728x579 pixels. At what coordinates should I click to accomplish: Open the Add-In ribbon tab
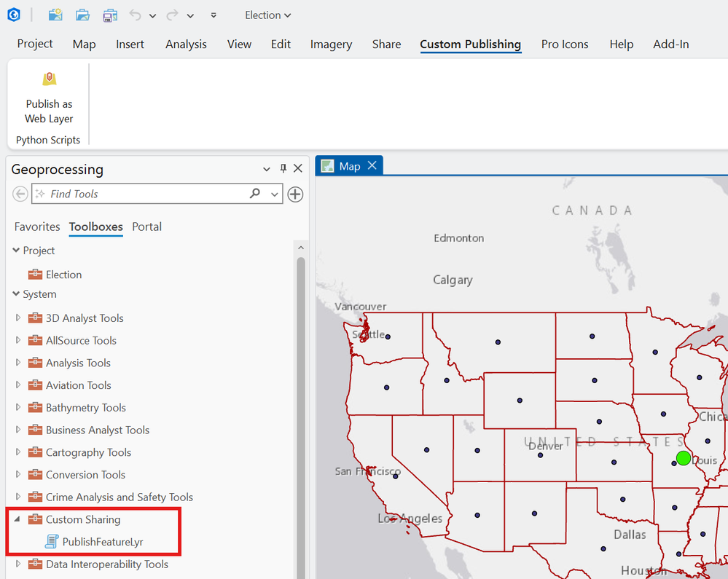click(671, 44)
